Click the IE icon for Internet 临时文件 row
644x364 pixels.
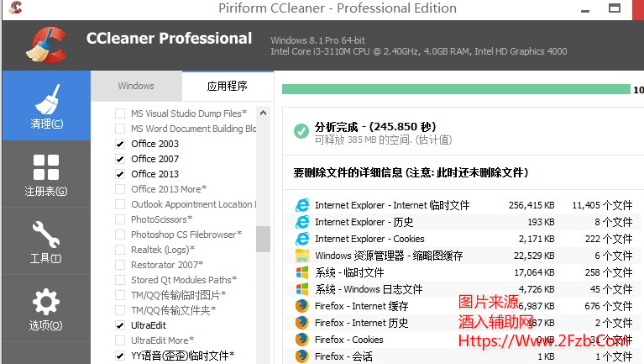[302, 205]
